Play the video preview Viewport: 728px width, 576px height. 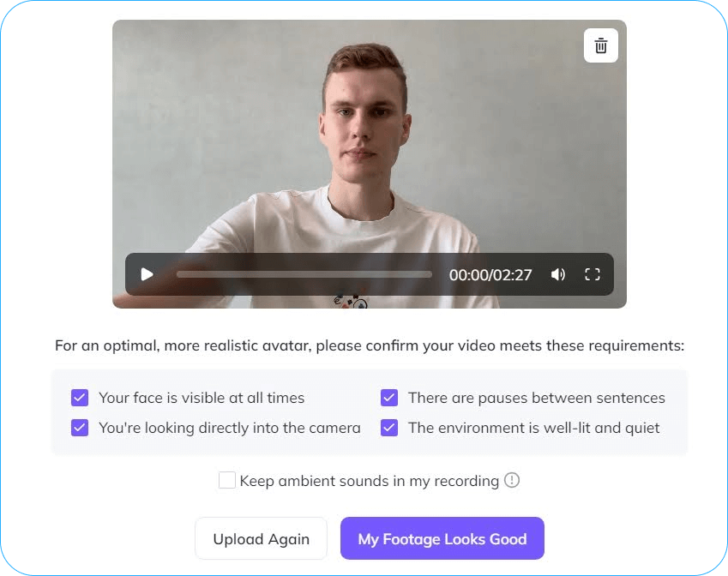coord(147,274)
